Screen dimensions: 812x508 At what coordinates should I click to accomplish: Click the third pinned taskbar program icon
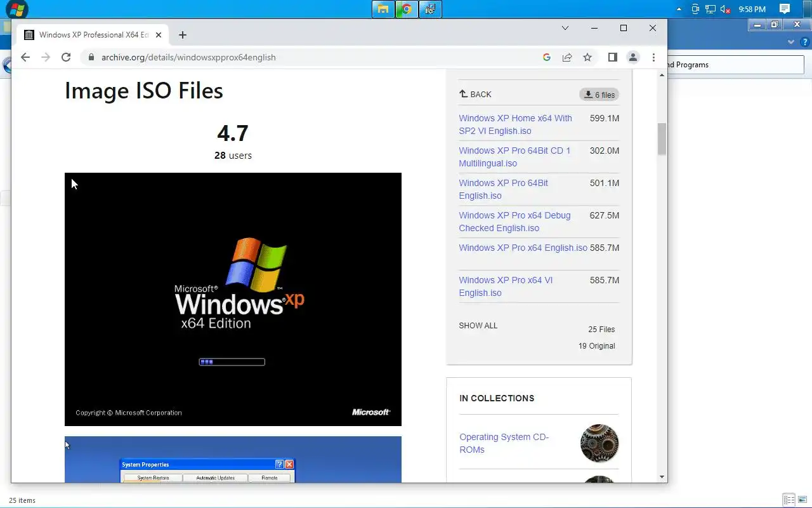(x=430, y=9)
